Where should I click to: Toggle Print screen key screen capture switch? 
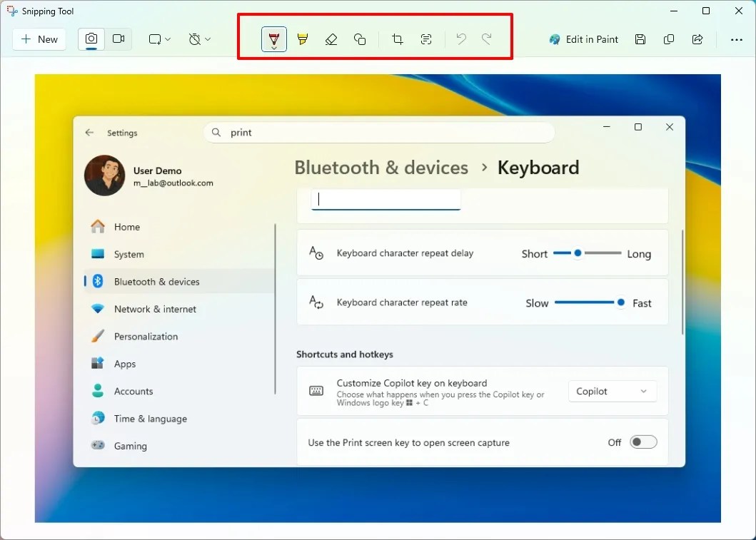click(x=643, y=442)
